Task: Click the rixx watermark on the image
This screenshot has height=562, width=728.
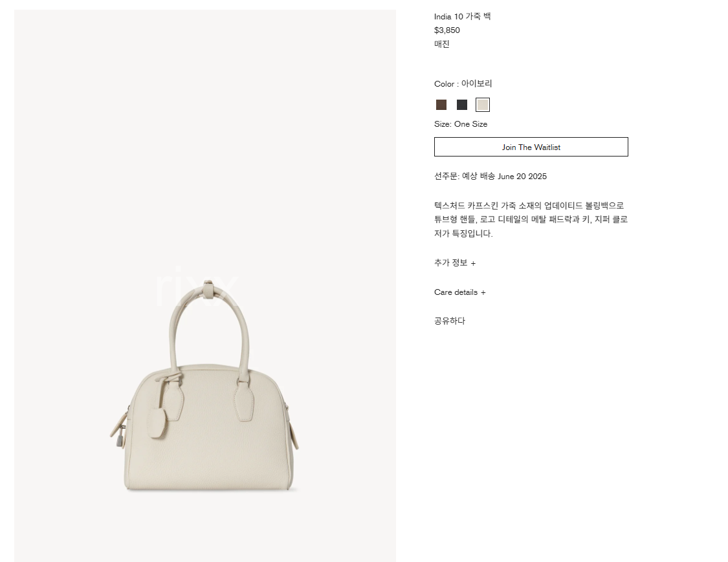Action: click(x=196, y=286)
